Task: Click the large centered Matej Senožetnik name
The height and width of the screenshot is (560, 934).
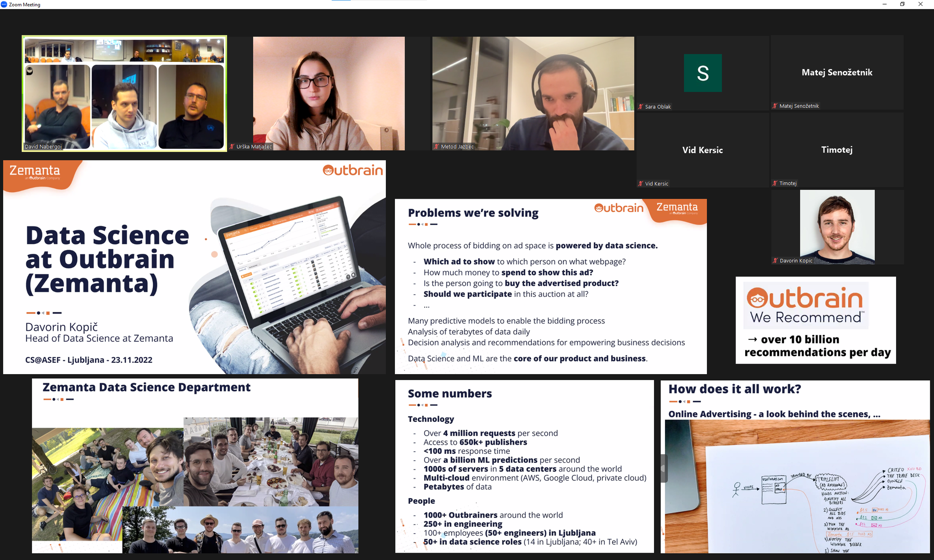Action: point(837,72)
